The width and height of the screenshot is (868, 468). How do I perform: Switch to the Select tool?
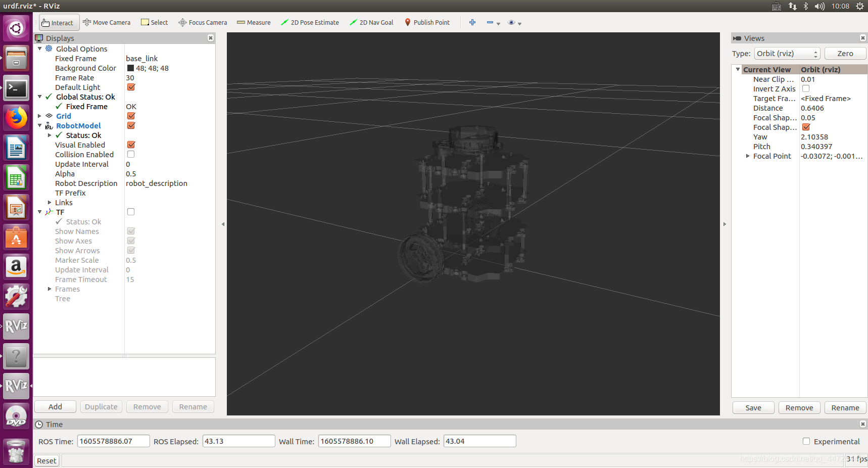tap(154, 22)
